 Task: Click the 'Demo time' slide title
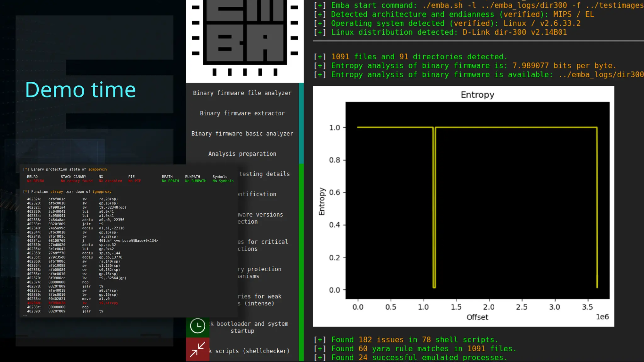[x=80, y=90]
